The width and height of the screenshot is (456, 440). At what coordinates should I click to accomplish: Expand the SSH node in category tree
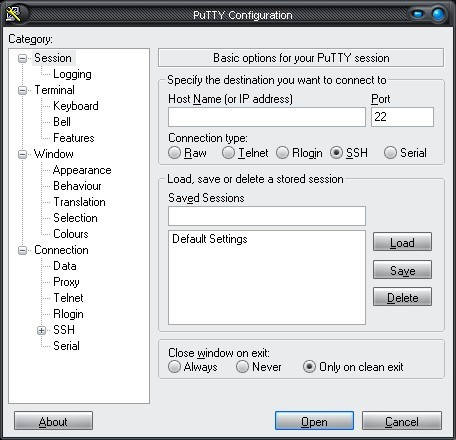tap(41, 330)
